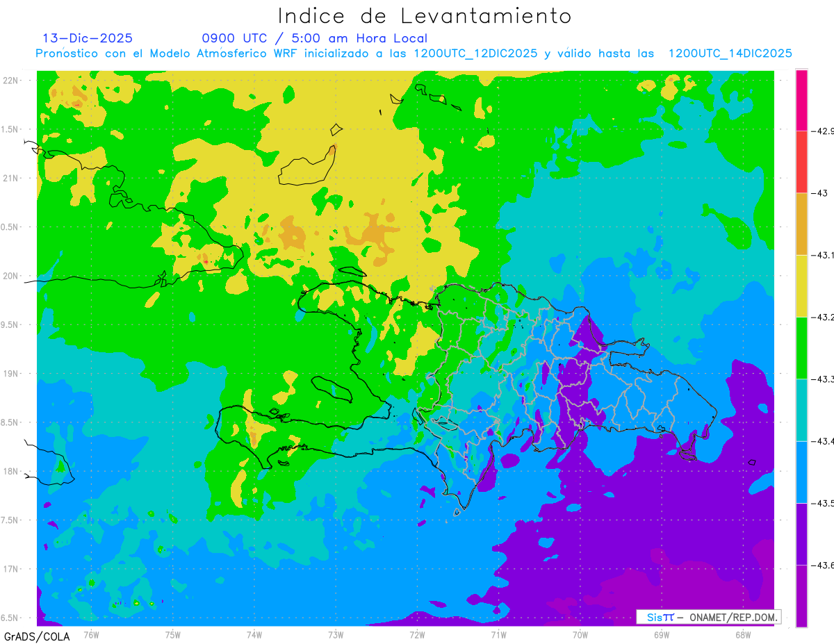Image resolution: width=834 pixels, height=644 pixels.
Task: Click the legend value '-43.5'
Action: tap(823, 503)
